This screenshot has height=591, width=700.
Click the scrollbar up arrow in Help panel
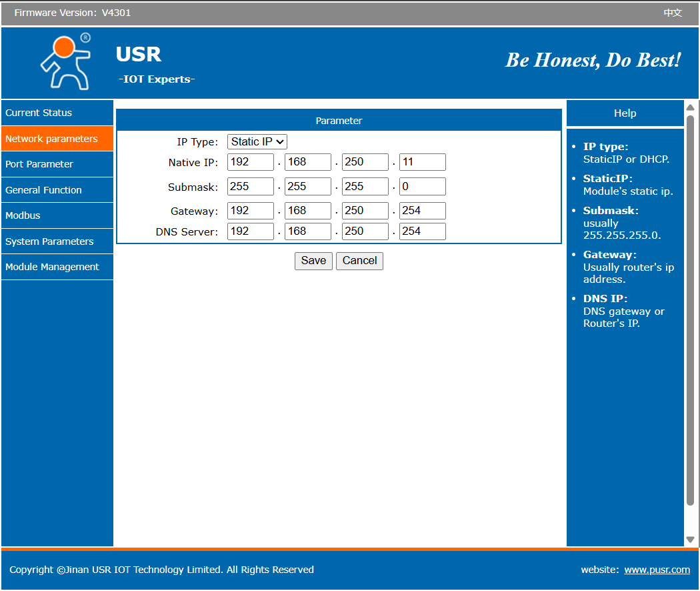click(x=691, y=107)
